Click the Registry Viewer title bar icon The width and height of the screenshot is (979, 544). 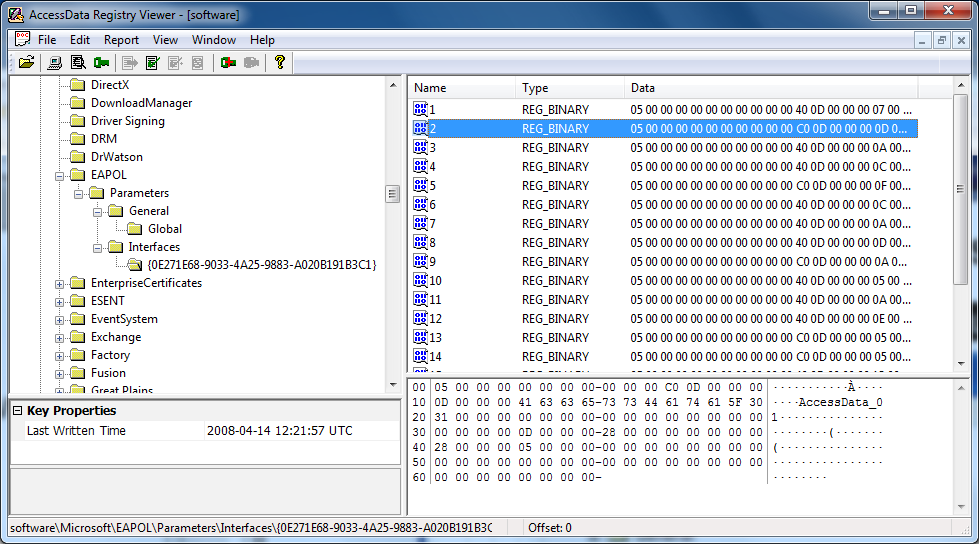point(16,14)
